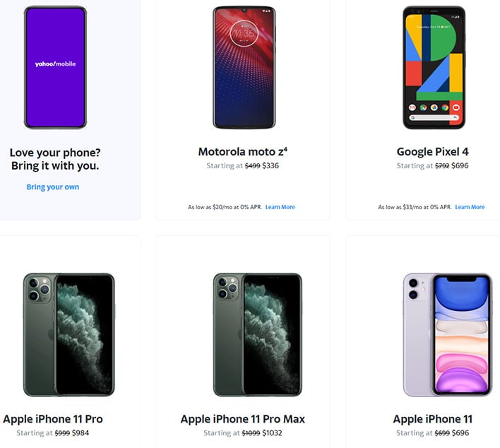Click the $984 iPhone 11 Pro price
Viewport: 500px width, 448px height.
click(81, 433)
